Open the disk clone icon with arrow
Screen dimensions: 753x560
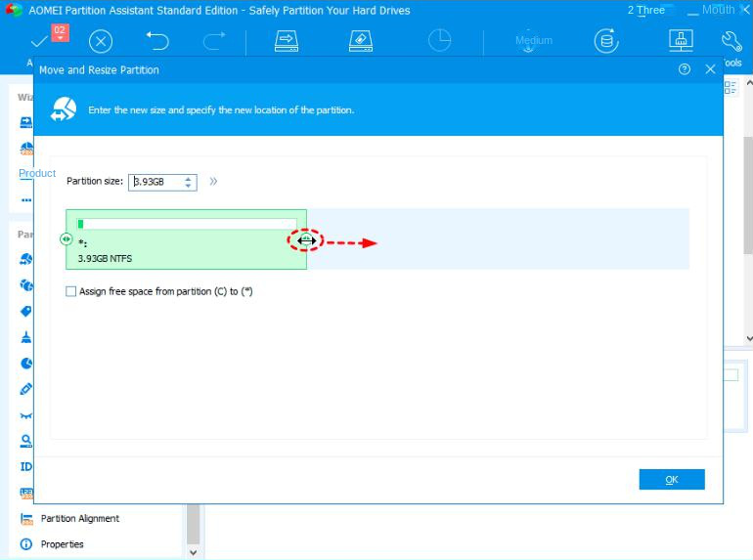click(x=286, y=41)
